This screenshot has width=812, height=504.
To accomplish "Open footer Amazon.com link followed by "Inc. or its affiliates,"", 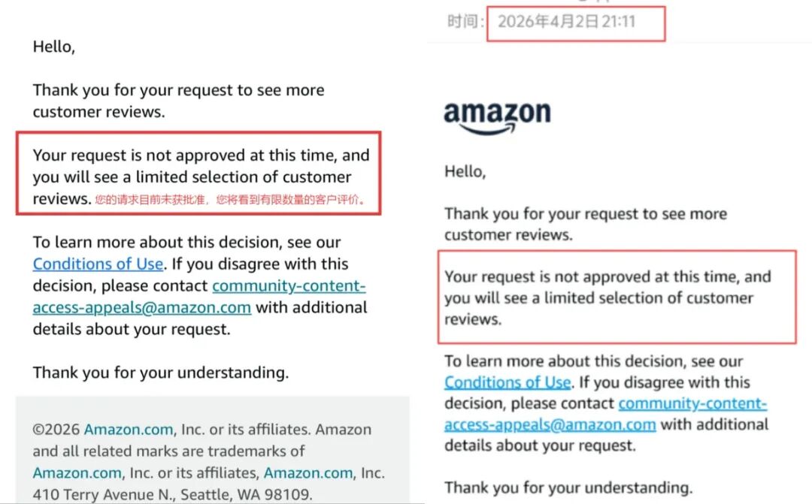I will (x=77, y=473).
